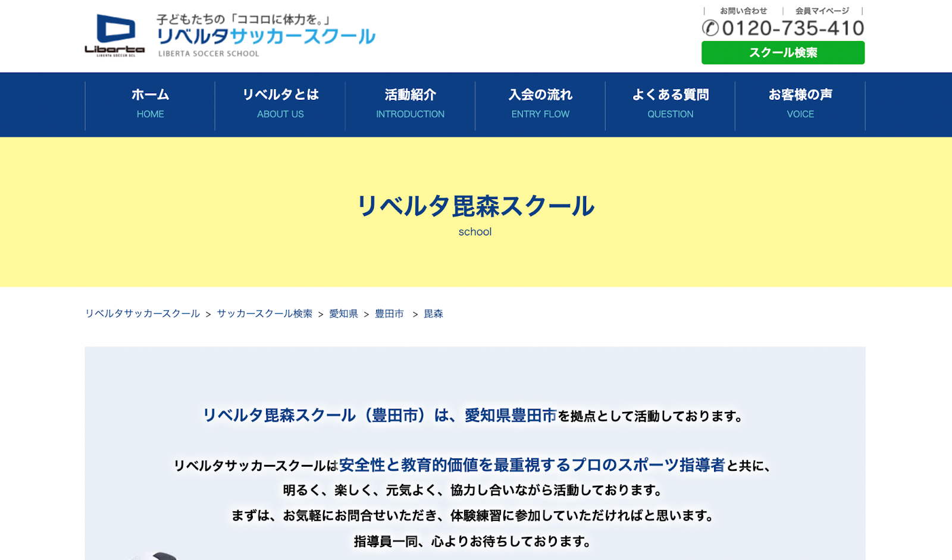Click LIBERTA SOCCER SCHOOL caption text
The height and width of the screenshot is (560, 952).
pyautogui.click(x=209, y=54)
